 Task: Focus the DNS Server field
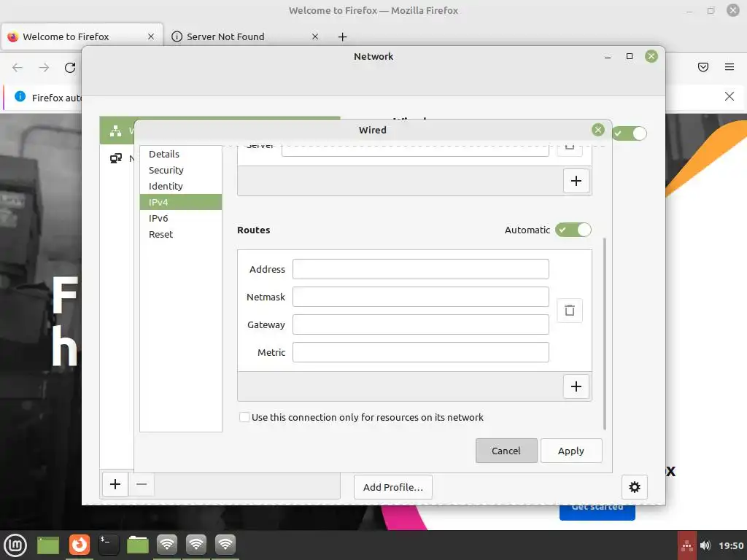coord(415,150)
